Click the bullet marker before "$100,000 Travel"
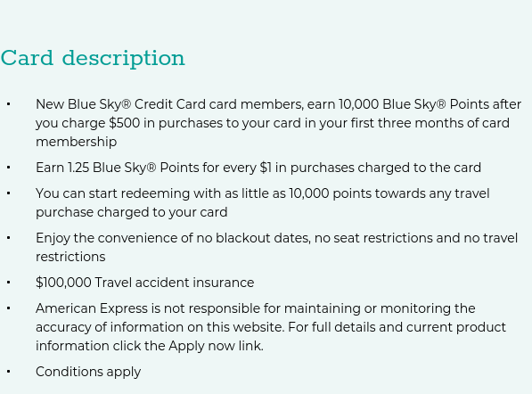This screenshot has height=394, width=532. pyautogui.click(x=9, y=283)
